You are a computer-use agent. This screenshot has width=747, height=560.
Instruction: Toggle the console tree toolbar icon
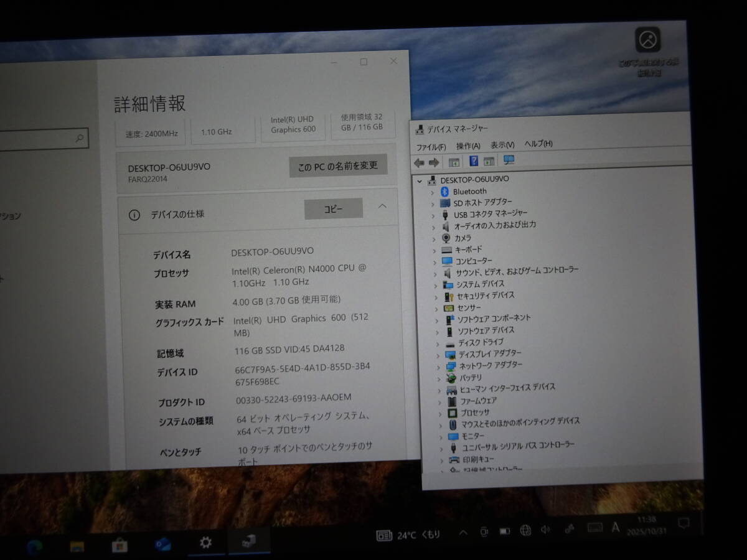click(x=454, y=162)
